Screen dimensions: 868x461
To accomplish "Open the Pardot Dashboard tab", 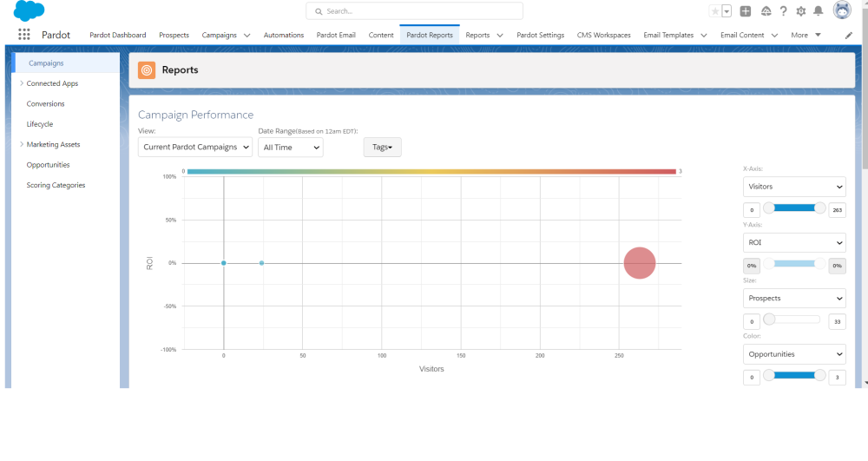I will click(x=118, y=35).
